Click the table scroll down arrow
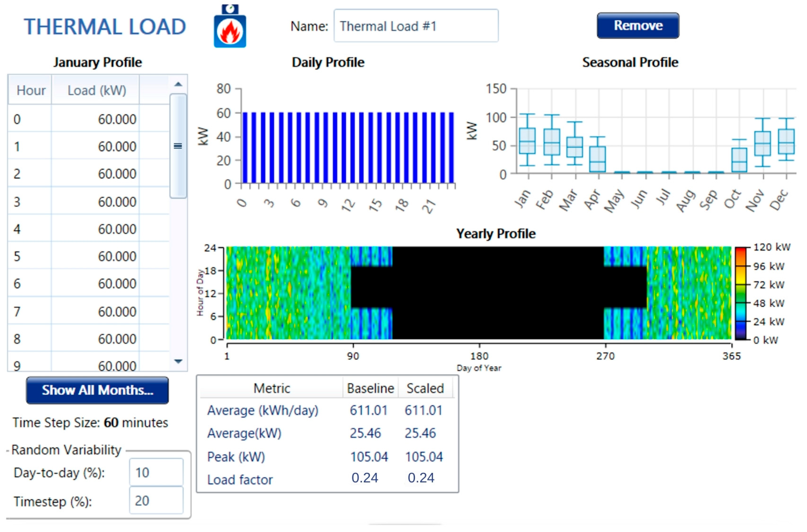The height and width of the screenshot is (532, 807). pyautogui.click(x=178, y=361)
